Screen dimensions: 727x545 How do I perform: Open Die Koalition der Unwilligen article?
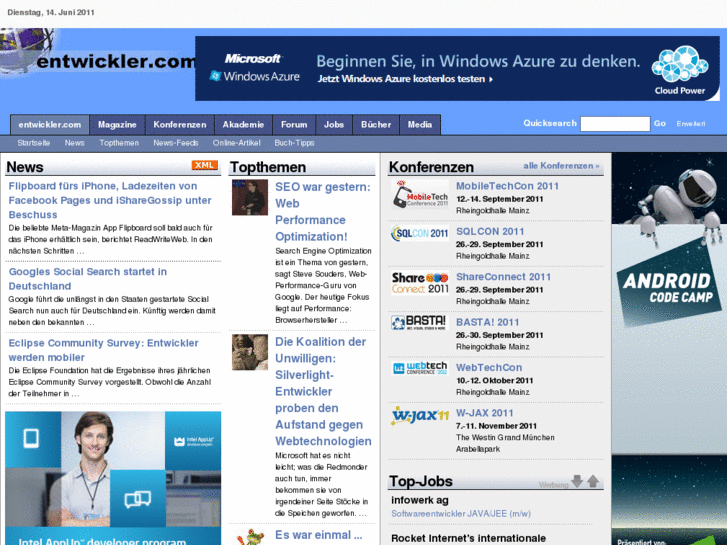pos(323,391)
